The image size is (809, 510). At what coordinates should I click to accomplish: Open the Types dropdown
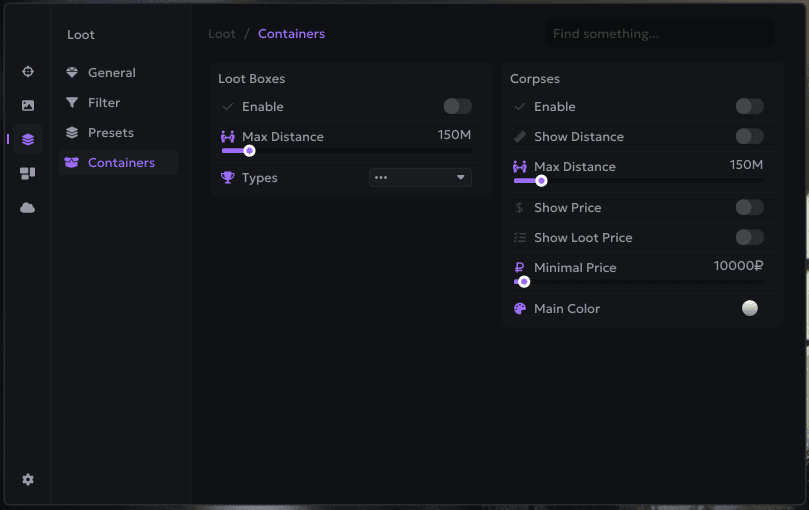tap(419, 177)
